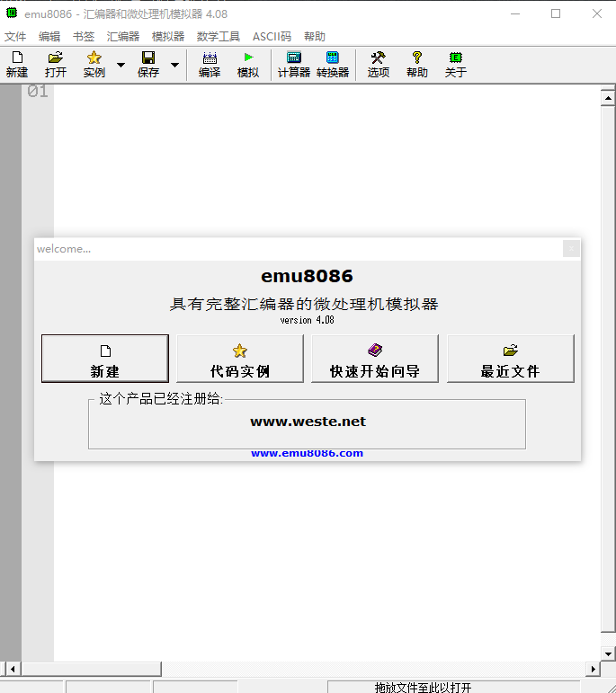Open the 数学工具 math tools menu
This screenshot has width=616, height=693.
(219, 37)
